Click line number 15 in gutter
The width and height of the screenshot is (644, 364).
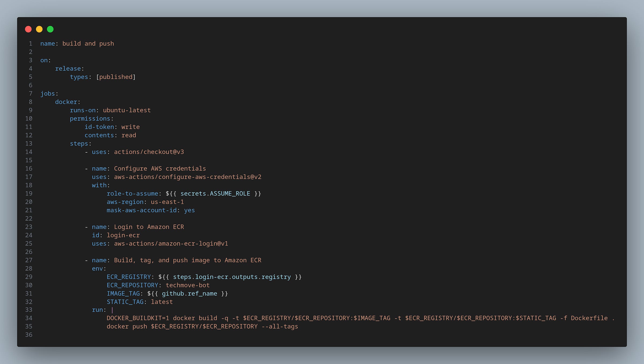[x=29, y=160]
